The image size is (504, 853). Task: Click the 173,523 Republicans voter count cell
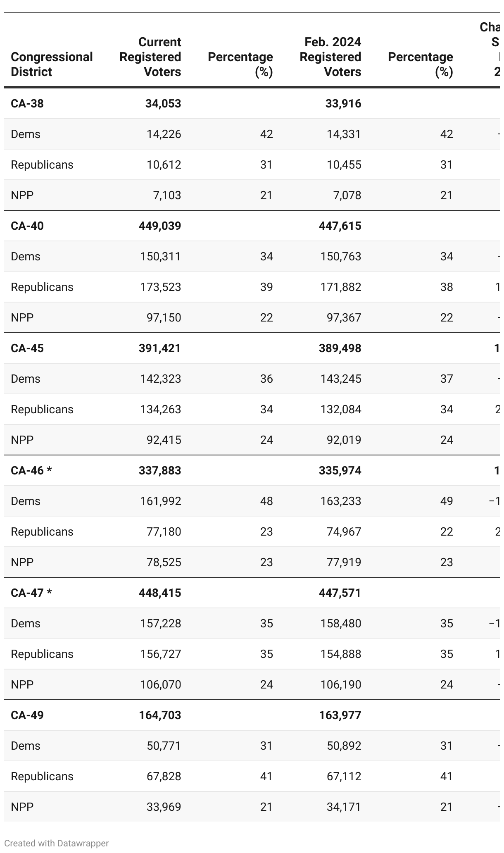coord(160,287)
